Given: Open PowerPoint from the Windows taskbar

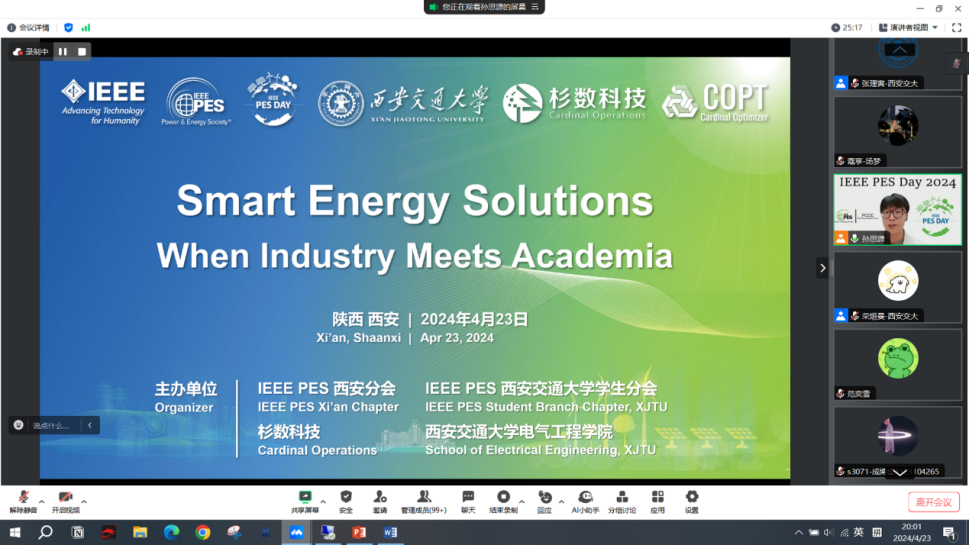Looking at the screenshot, I should click(358, 533).
